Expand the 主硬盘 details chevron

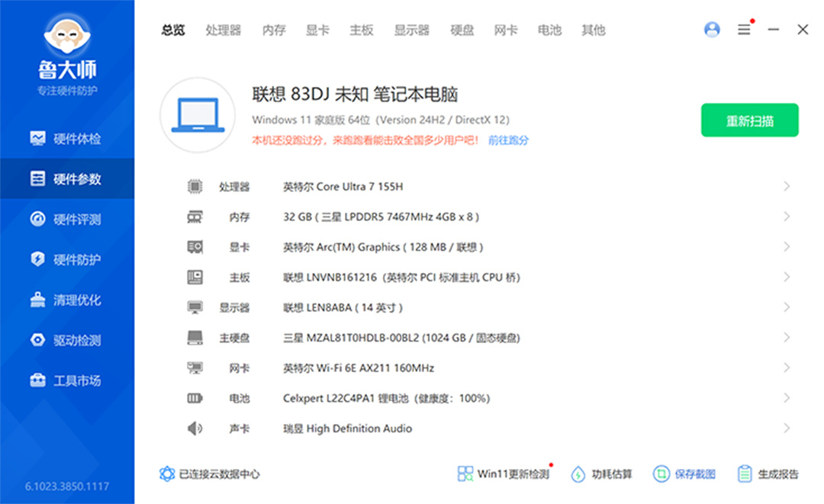click(786, 338)
